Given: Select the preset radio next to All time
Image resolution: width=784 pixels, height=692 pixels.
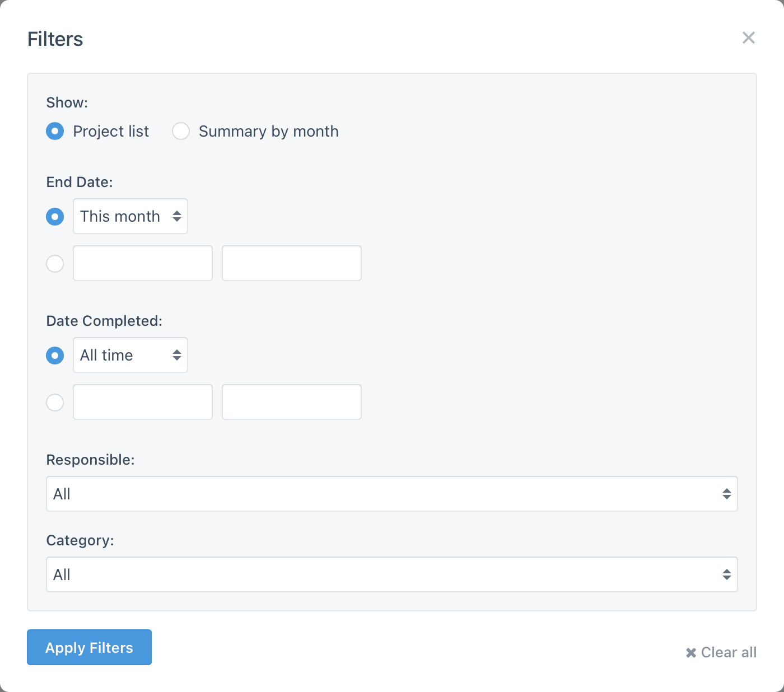Looking at the screenshot, I should 55,355.
